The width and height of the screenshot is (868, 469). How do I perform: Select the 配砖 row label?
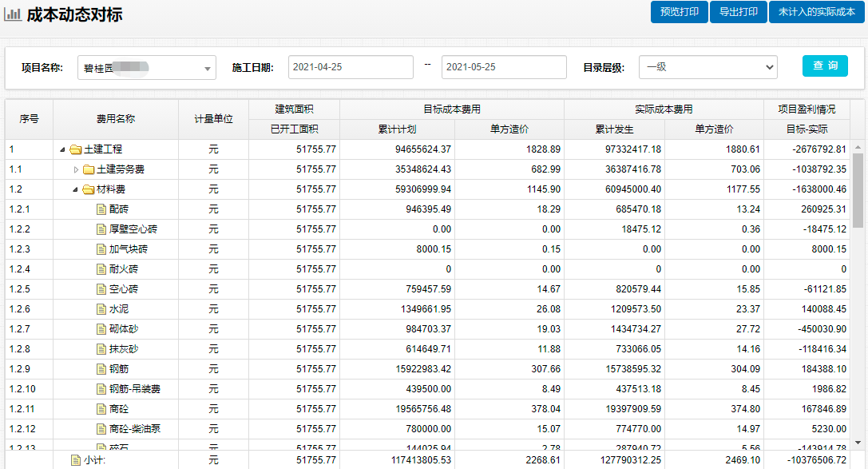point(118,209)
